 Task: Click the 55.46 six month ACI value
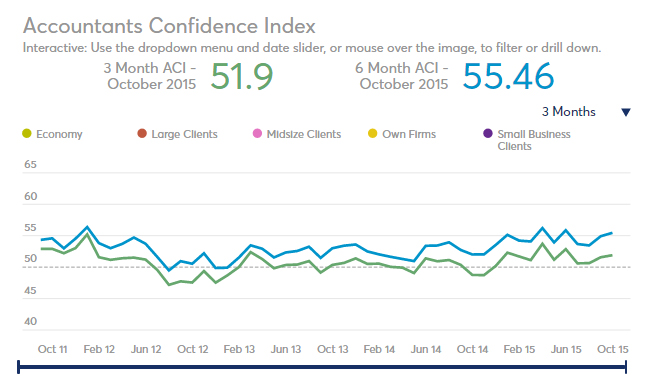(x=508, y=76)
